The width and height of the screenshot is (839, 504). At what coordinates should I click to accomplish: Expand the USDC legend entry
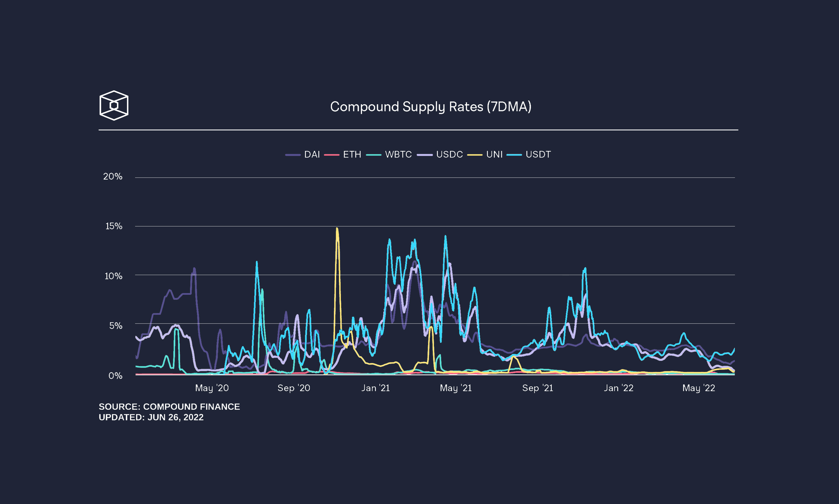click(x=450, y=155)
